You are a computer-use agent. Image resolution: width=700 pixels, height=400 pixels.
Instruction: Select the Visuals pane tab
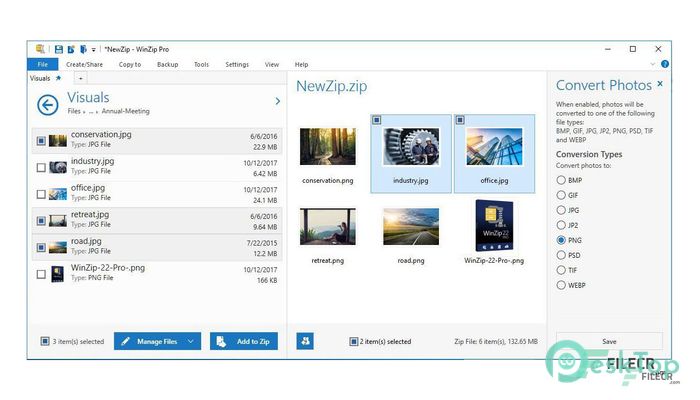(x=40, y=78)
